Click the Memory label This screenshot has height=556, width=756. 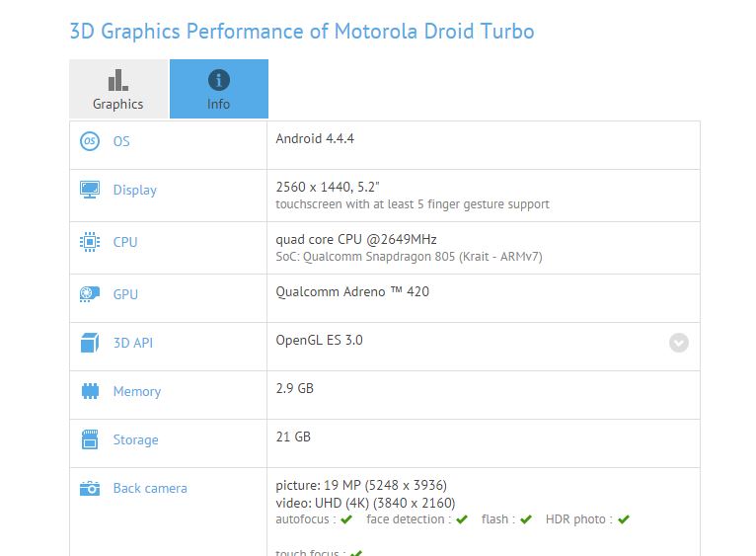137,391
